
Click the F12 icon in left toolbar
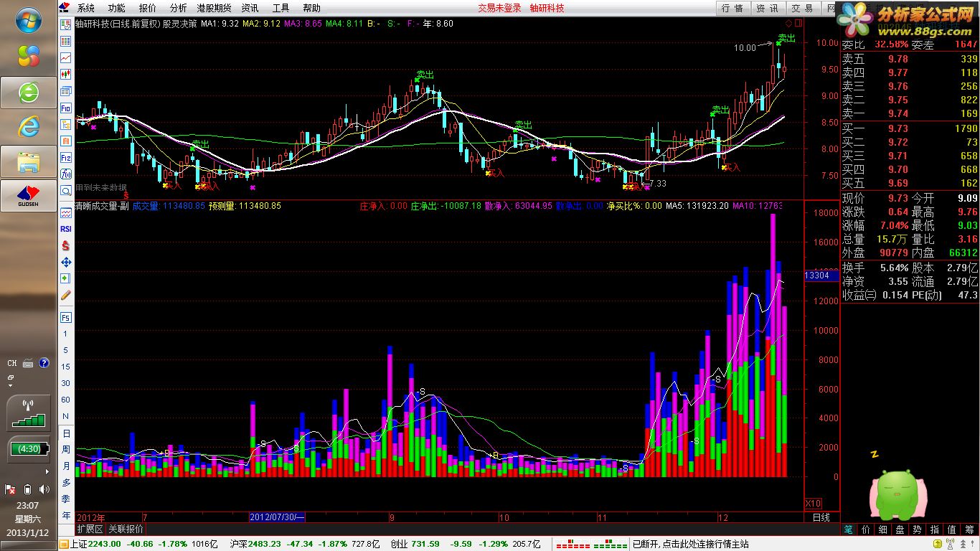coord(65,157)
